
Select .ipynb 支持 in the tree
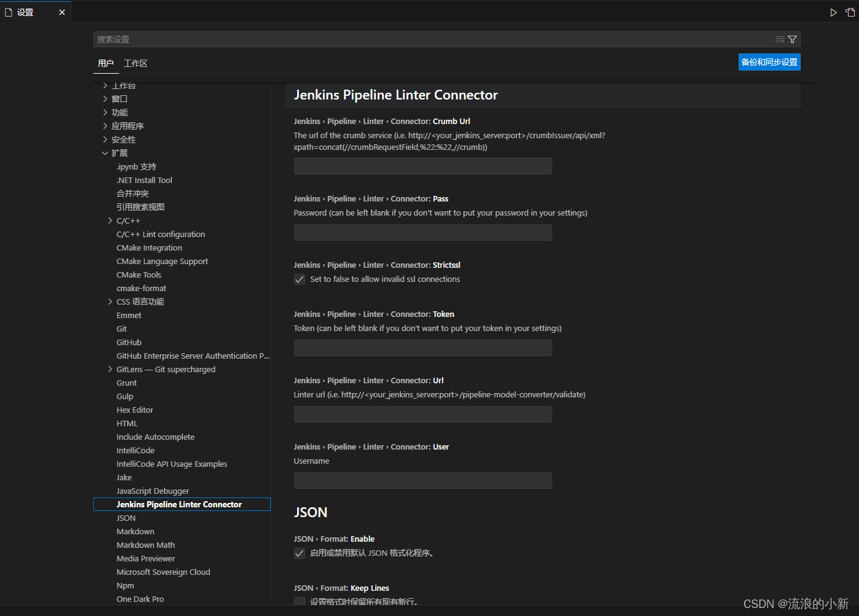click(136, 166)
